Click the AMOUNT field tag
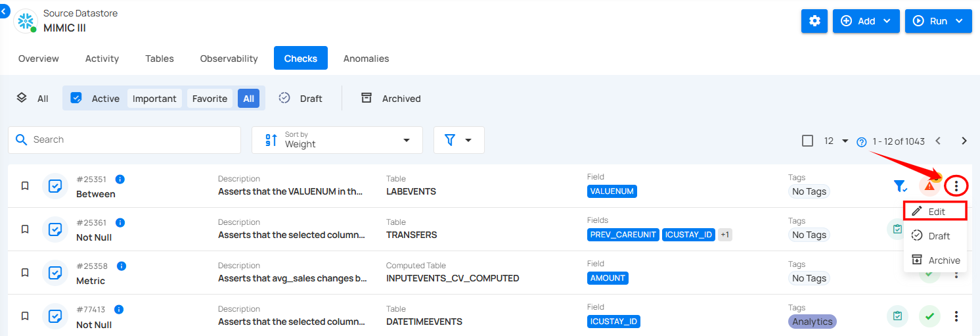Screen dimensions: 980x336 (x=608, y=278)
